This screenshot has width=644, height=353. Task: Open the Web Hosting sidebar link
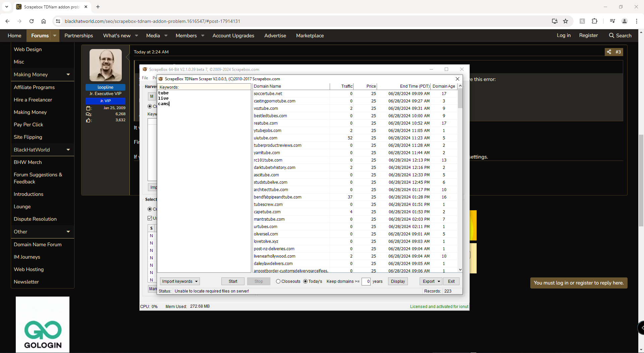(29, 269)
